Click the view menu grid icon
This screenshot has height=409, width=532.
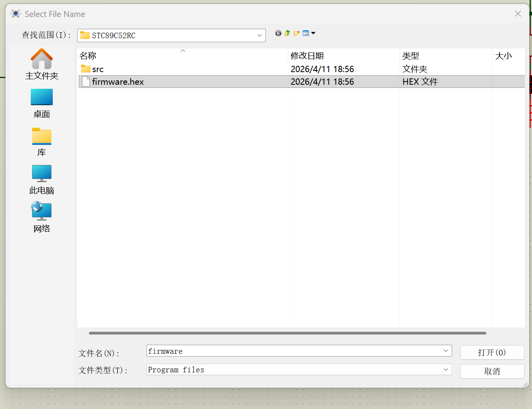click(306, 33)
